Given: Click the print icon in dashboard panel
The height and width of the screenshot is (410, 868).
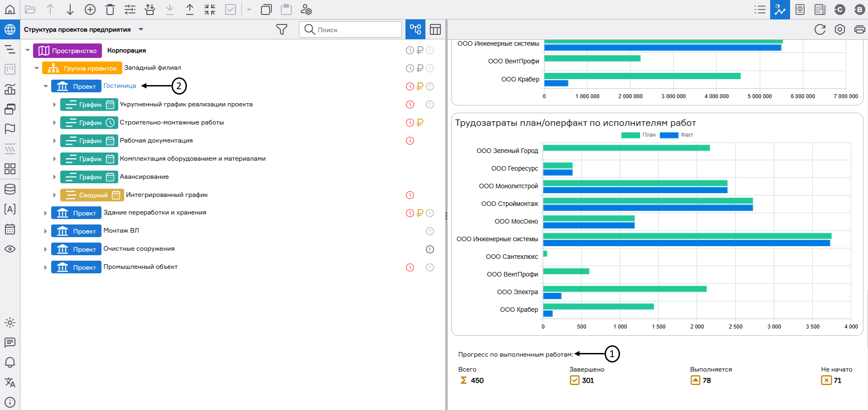Looking at the screenshot, I should pyautogui.click(x=859, y=29).
